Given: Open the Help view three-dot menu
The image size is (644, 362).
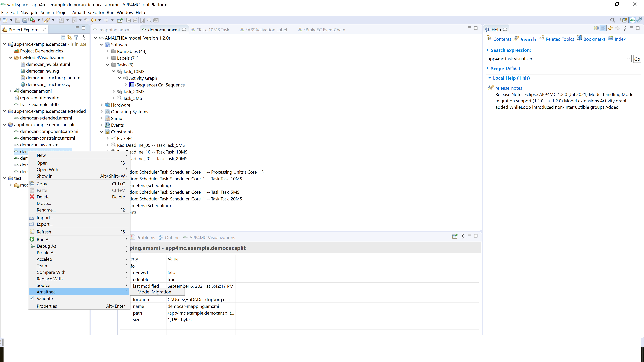Looking at the screenshot, I should 625,28.
